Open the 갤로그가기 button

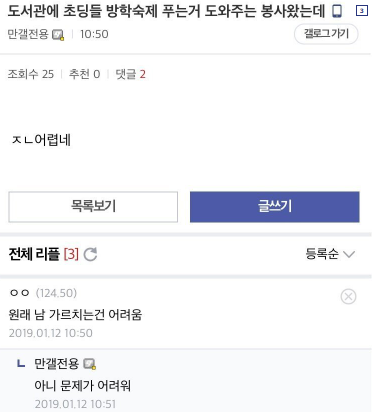pyautogui.click(x=326, y=34)
